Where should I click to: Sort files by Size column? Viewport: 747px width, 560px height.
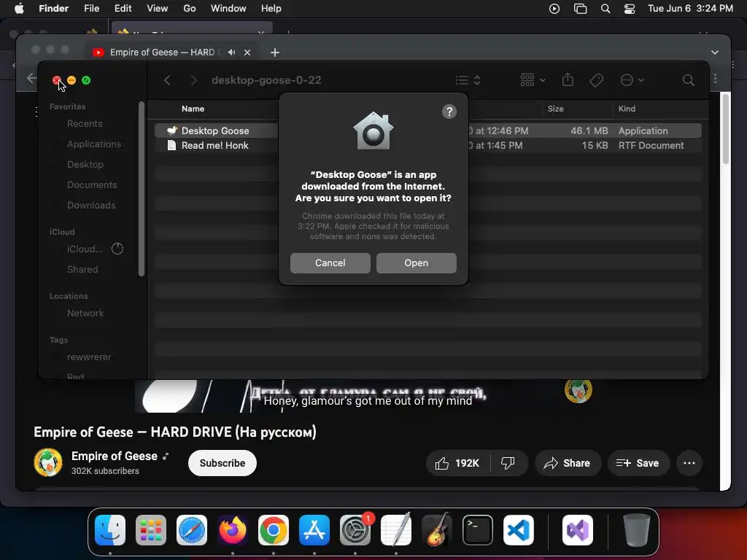pos(555,109)
